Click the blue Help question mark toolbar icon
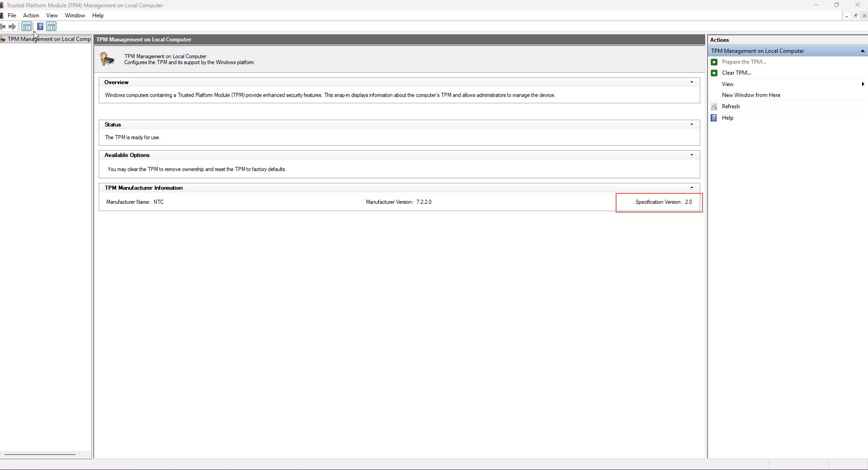 click(40, 26)
